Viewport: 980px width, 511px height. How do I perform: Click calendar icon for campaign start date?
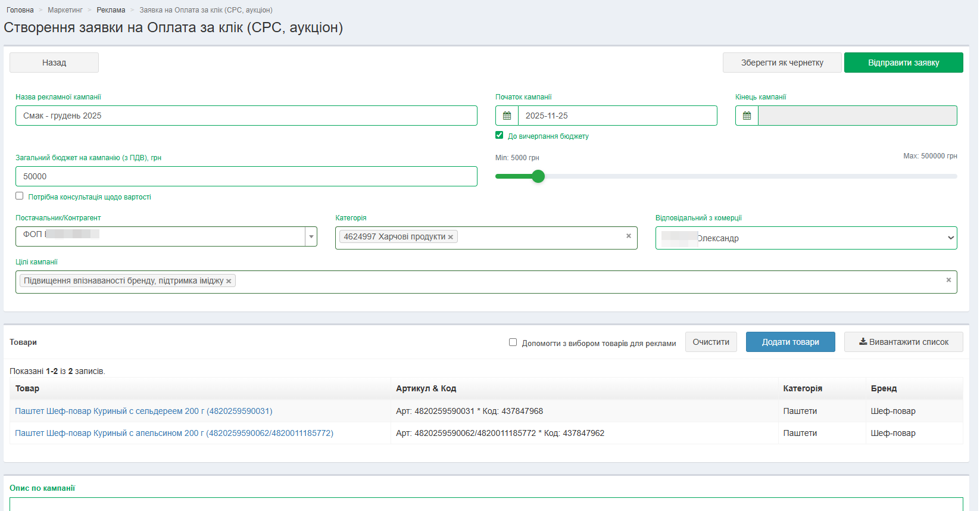pyautogui.click(x=507, y=116)
